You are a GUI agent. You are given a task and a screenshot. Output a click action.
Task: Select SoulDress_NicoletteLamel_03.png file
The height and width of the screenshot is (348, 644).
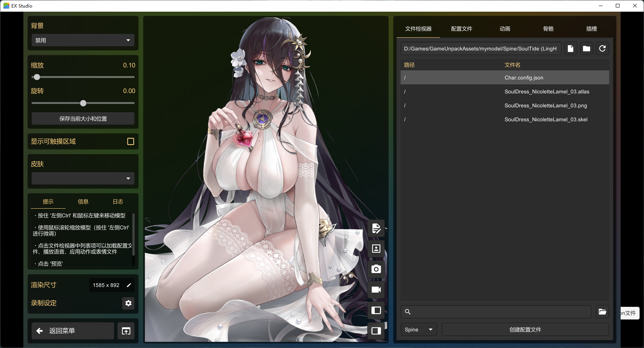[x=505, y=105]
